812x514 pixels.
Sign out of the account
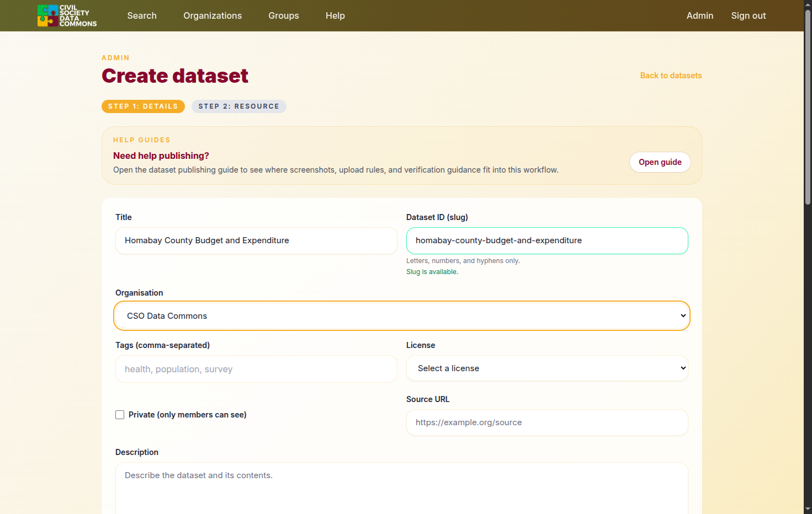coord(749,15)
